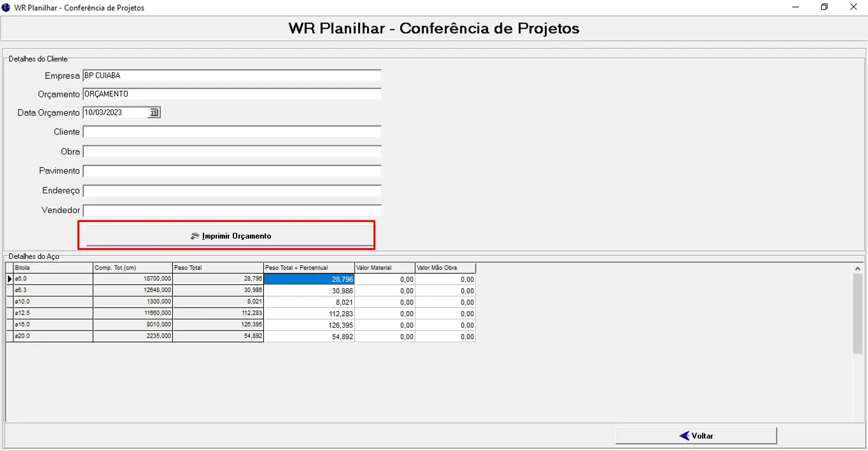Click the app icon in the title bar
The height and width of the screenshot is (451, 868).
pos(6,8)
